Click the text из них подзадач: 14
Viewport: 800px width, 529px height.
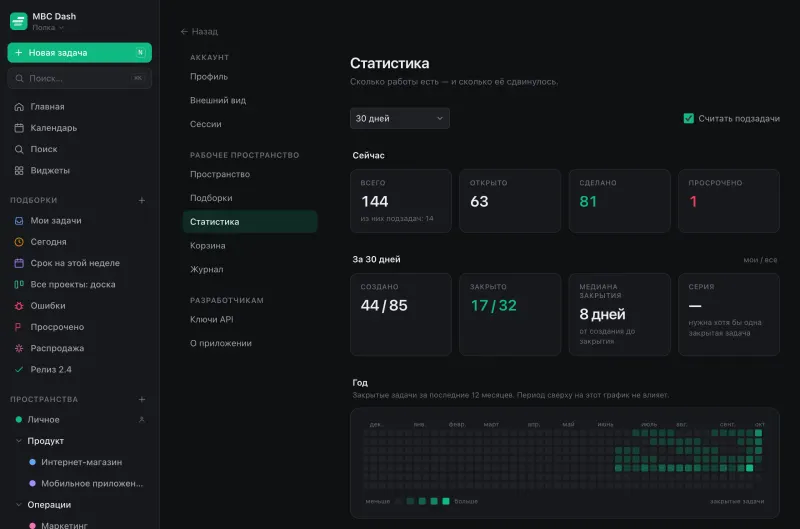tap(397, 219)
